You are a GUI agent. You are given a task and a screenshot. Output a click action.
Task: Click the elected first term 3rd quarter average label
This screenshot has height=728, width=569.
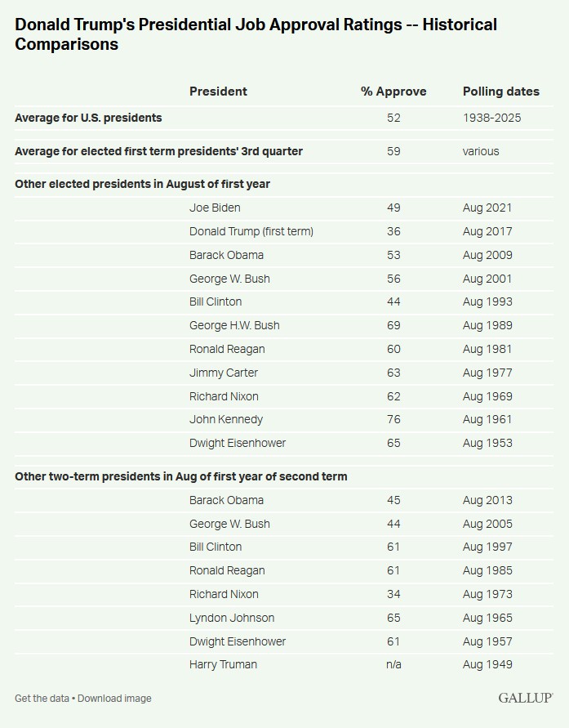tap(158, 151)
